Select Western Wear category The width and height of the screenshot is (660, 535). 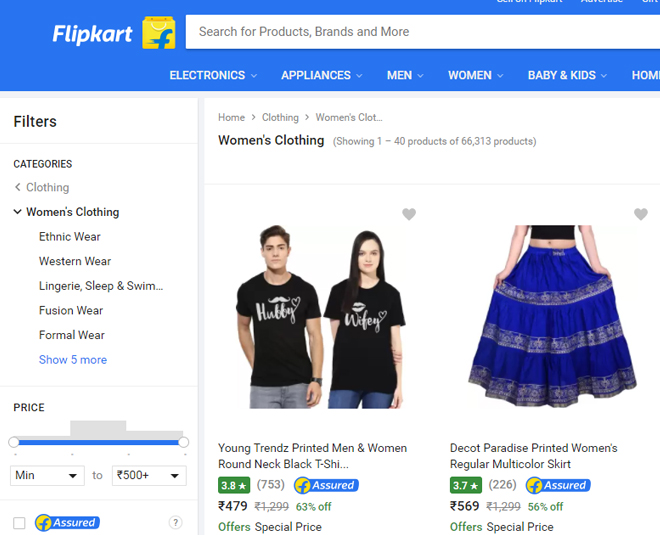point(75,261)
